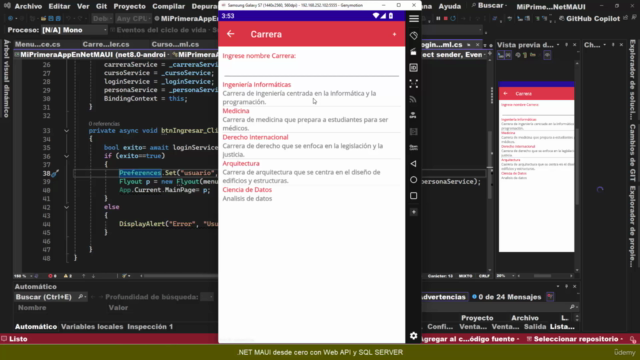Open Vista previa panel window options dropdown
The width and height of the screenshot is (640, 360).
[x=558, y=45]
